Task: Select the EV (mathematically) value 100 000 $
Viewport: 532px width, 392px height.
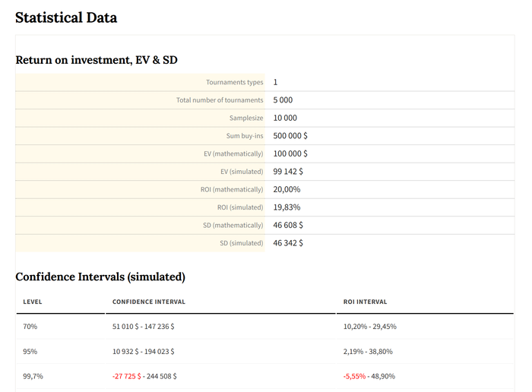Action: coord(290,153)
